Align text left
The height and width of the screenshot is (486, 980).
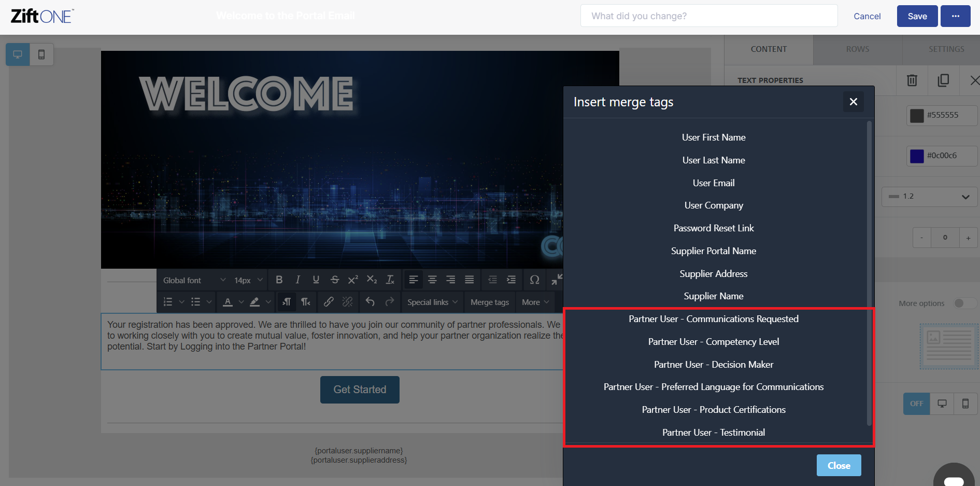(x=414, y=280)
